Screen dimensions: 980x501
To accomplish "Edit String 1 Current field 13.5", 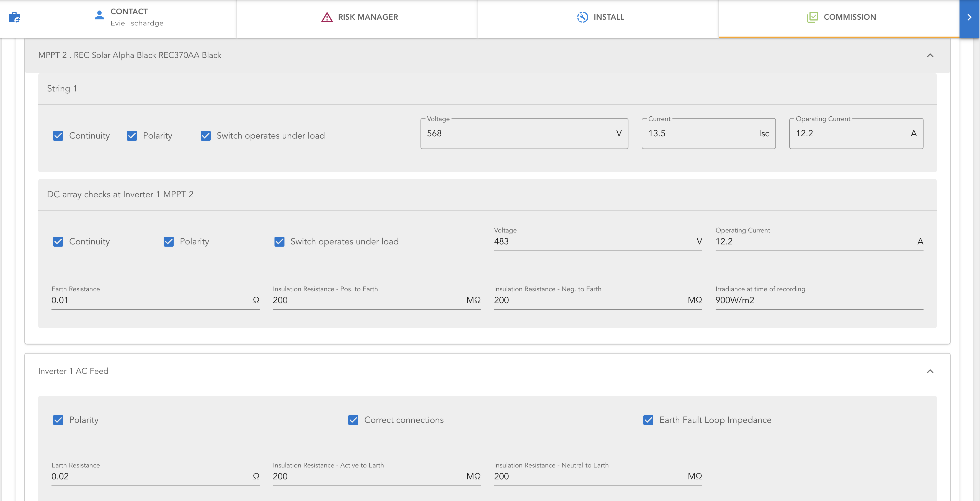I will pyautogui.click(x=708, y=133).
